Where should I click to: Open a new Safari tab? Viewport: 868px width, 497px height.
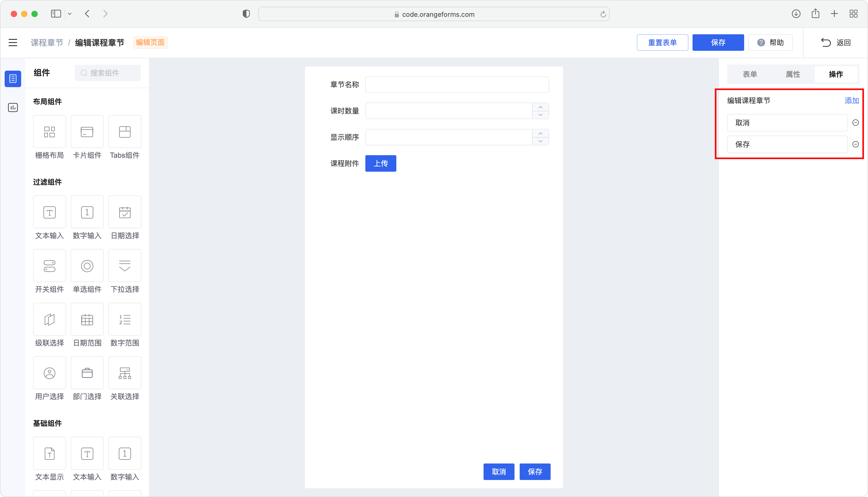pos(834,14)
